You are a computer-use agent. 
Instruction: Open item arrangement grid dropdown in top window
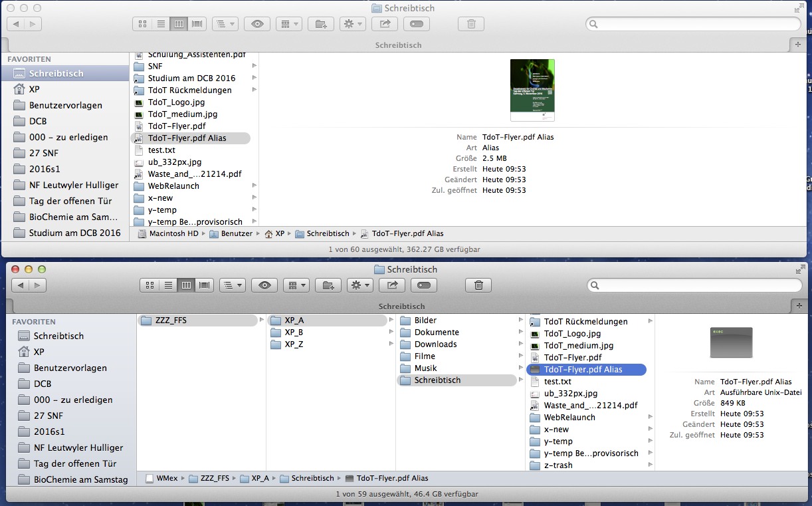click(x=289, y=24)
